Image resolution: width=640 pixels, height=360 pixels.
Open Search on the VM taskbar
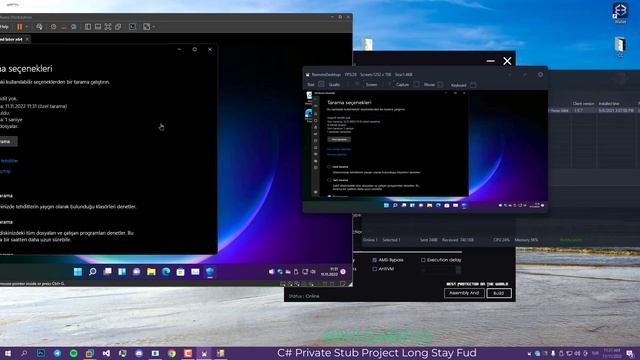[93, 271]
